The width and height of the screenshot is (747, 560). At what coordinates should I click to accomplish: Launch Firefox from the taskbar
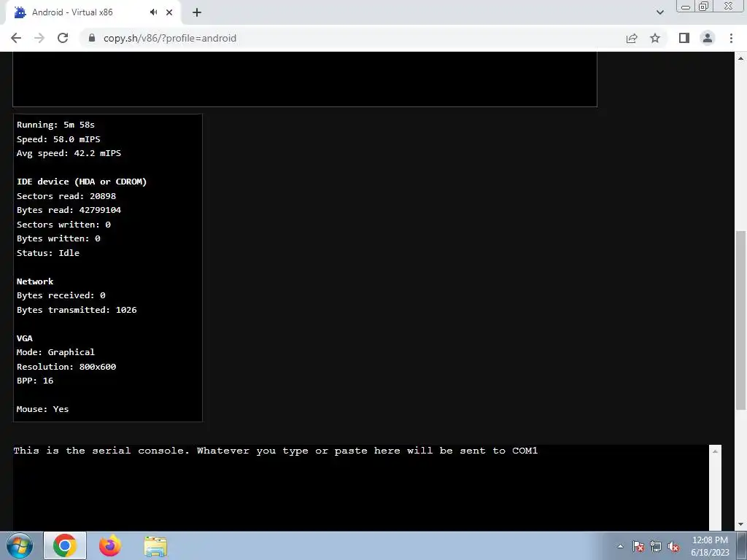[110, 546]
